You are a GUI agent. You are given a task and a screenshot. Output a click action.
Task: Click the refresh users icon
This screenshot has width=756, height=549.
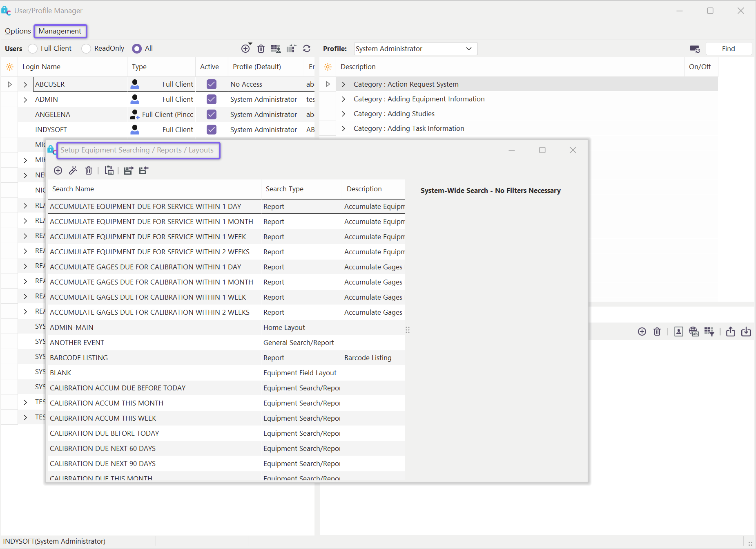tap(307, 49)
